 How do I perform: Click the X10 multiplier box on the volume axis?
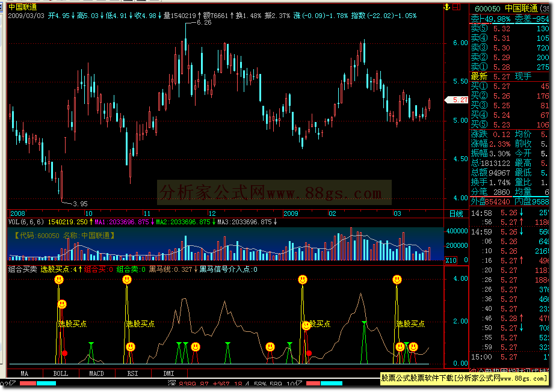click(x=451, y=260)
